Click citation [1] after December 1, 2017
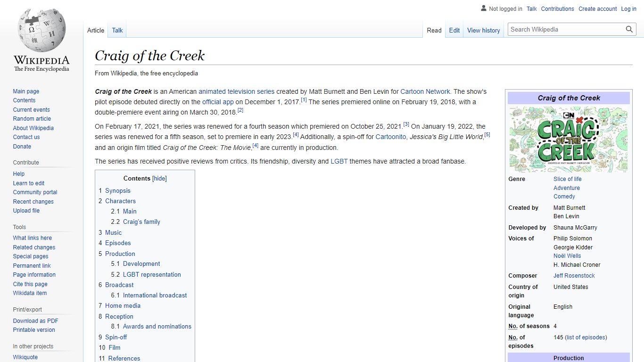Image resolution: width=644 pixels, height=362 pixels. coord(304,100)
